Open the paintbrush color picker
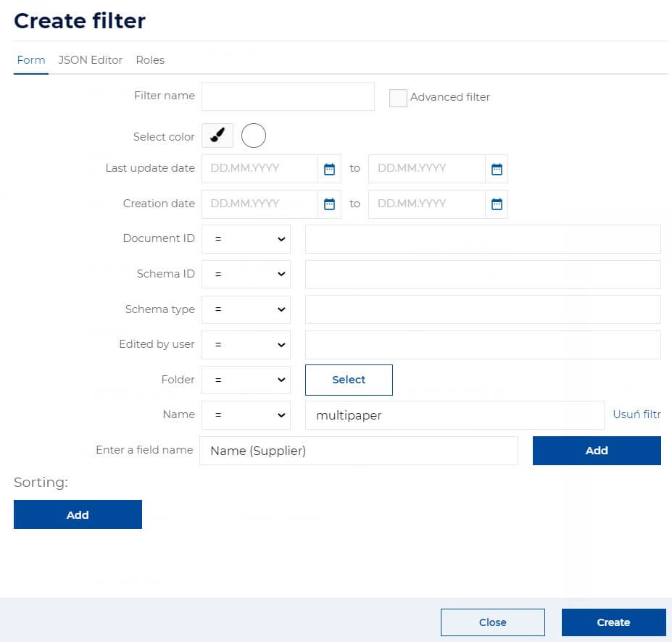 point(217,136)
